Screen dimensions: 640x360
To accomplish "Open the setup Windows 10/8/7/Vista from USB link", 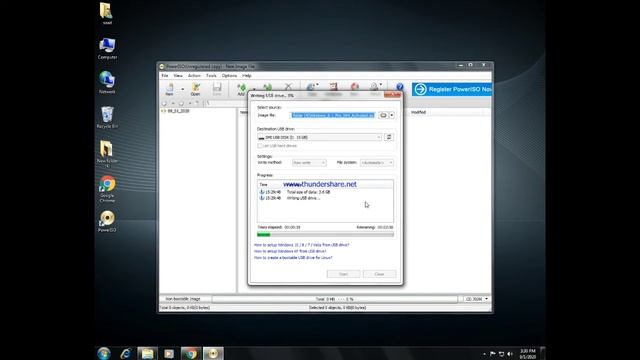I will [302, 245].
